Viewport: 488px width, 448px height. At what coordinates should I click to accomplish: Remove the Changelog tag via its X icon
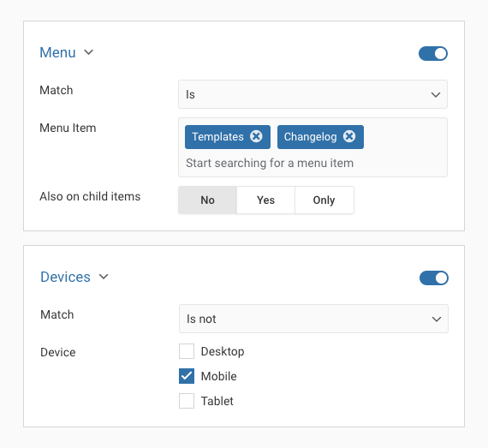tap(349, 136)
